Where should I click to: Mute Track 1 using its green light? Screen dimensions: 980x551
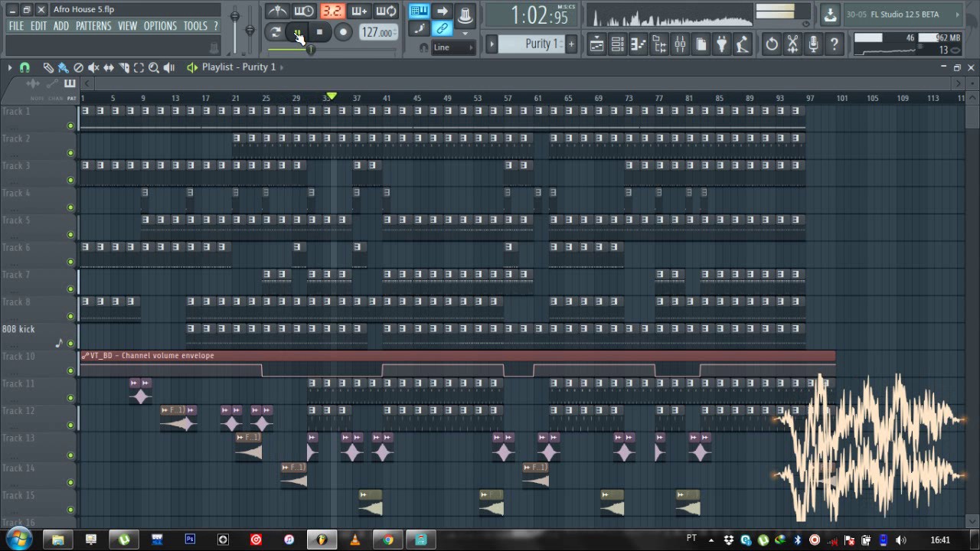(70, 126)
